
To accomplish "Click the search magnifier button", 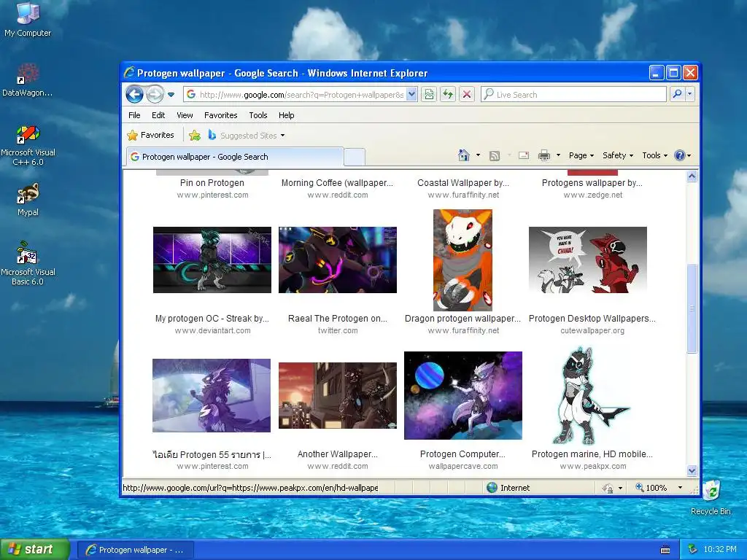I will (x=677, y=94).
